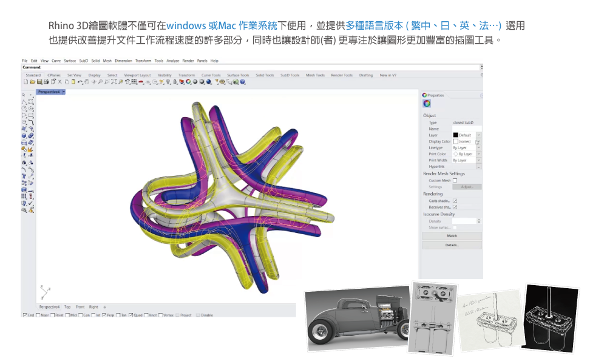Click the hot rod car thumbnail
This screenshot has height=364, width=607.
click(355, 318)
